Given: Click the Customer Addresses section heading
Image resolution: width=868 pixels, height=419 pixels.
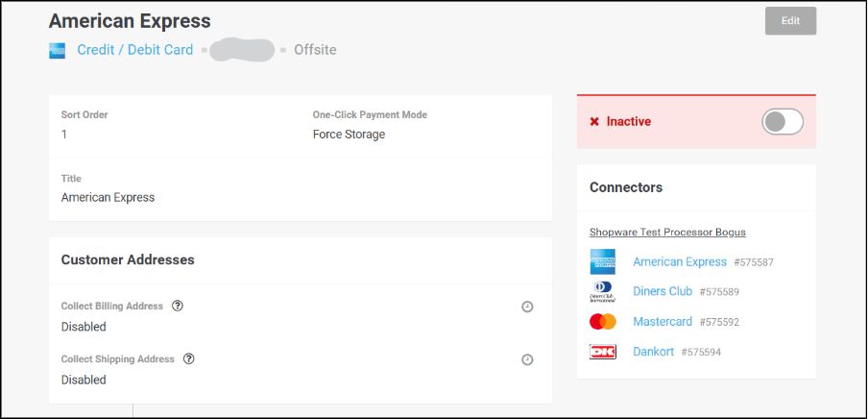Looking at the screenshot, I should pos(128,259).
